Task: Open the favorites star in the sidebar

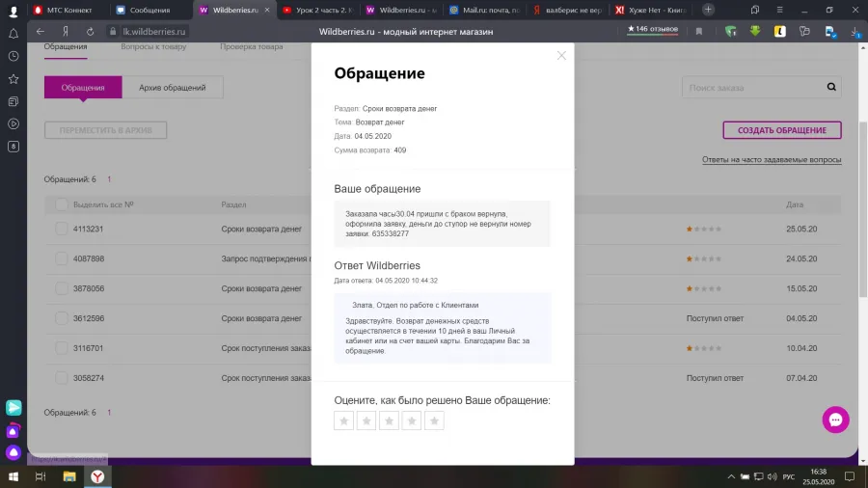Action: coord(14,79)
